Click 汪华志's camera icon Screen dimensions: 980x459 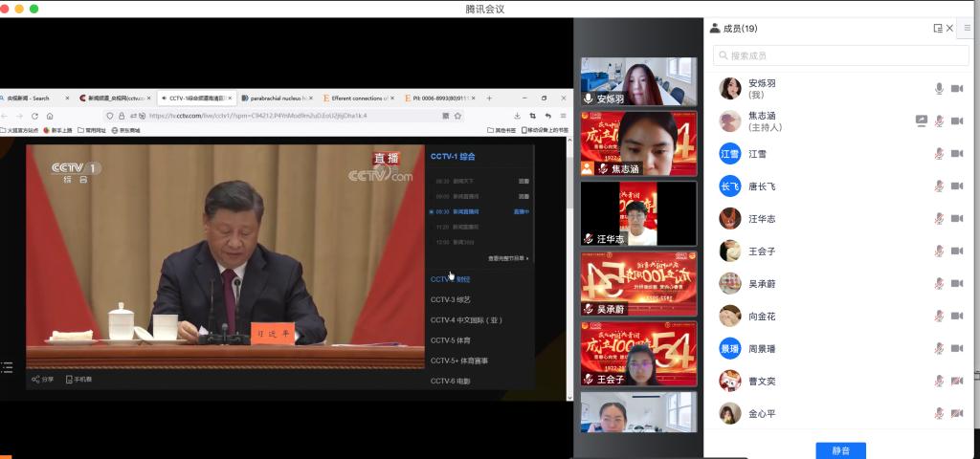click(x=957, y=219)
